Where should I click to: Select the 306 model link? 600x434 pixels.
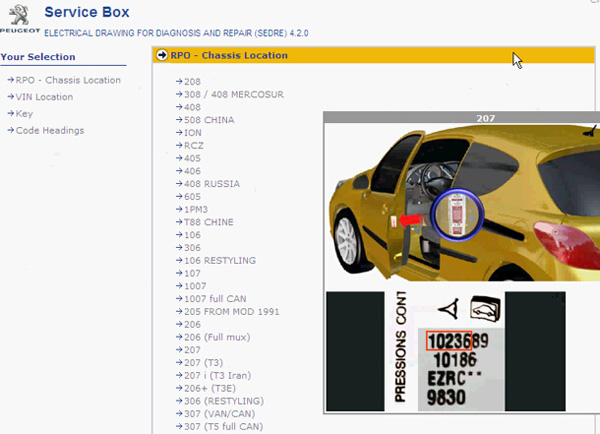(192, 248)
